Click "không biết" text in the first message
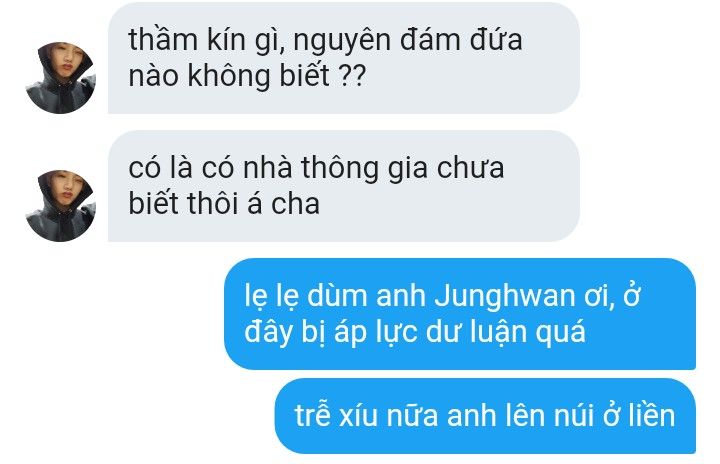 pyautogui.click(x=259, y=75)
